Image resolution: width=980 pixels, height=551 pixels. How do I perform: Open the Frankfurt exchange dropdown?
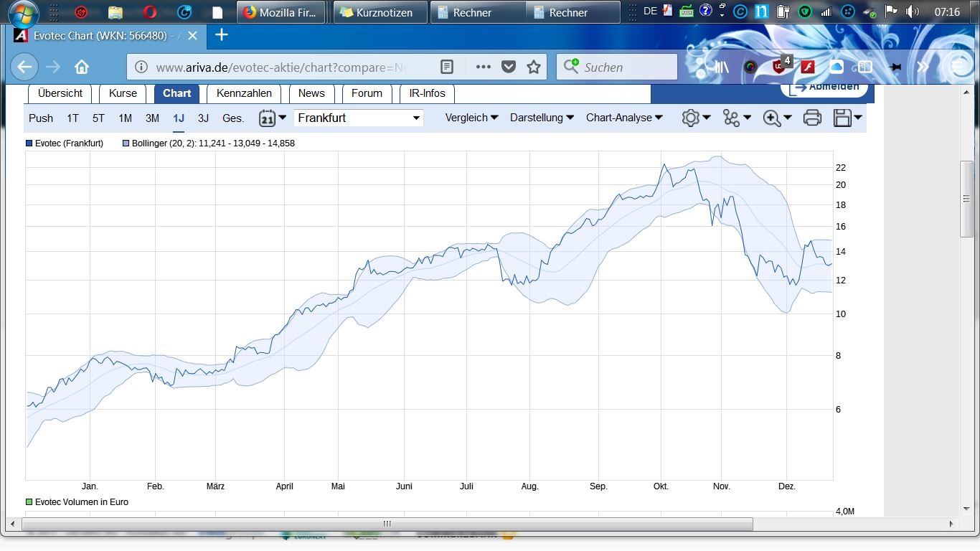358,118
